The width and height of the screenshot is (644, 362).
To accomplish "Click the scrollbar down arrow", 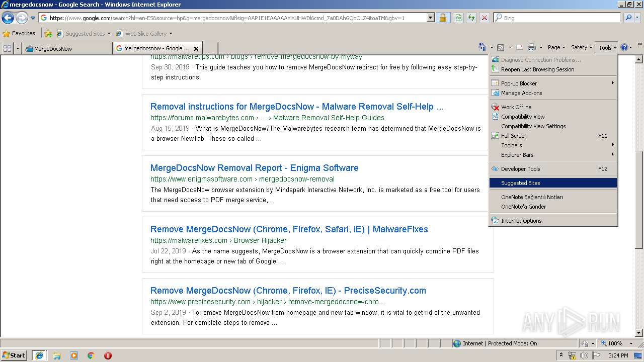I will click(x=639, y=333).
